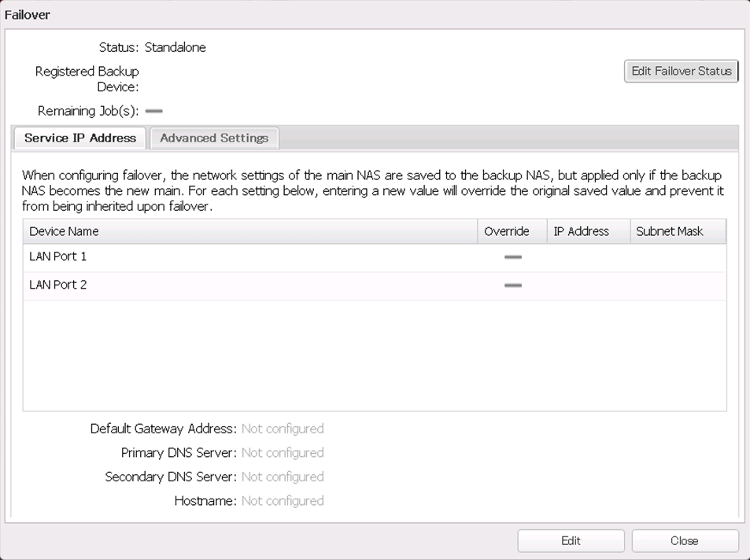The width and height of the screenshot is (750, 560).
Task: Click the Standalone status text
Action: click(175, 47)
